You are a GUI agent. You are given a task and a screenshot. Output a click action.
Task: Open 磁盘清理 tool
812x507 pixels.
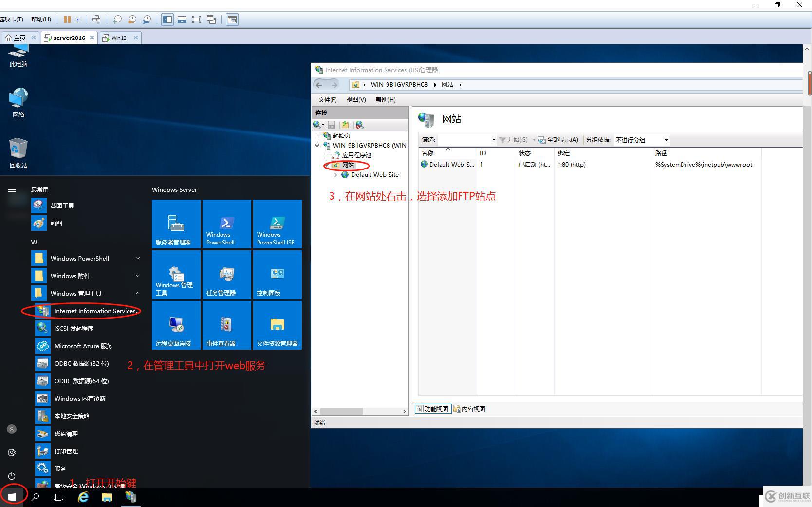[88, 433]
